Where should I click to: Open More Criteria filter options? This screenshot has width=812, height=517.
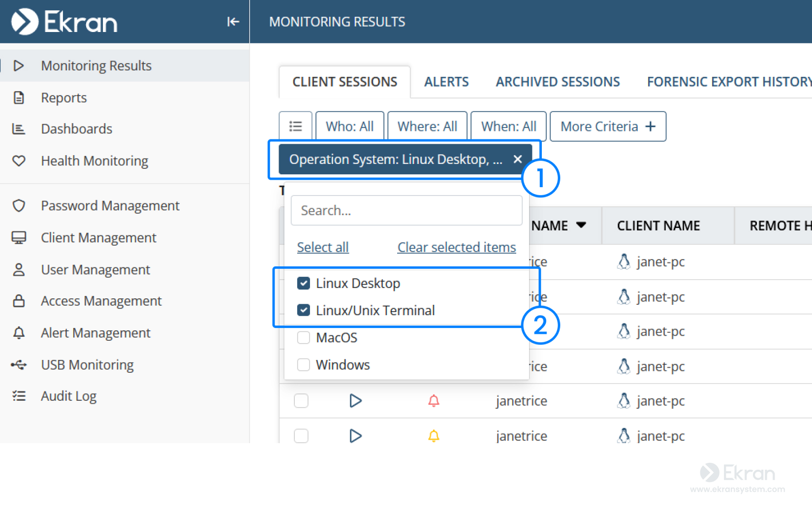(608, 127)
